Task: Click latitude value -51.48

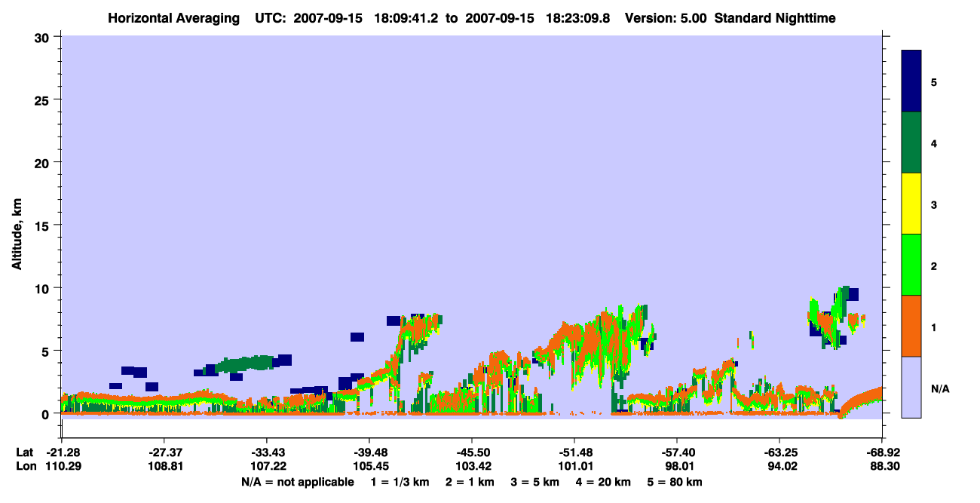Action: 574,452
